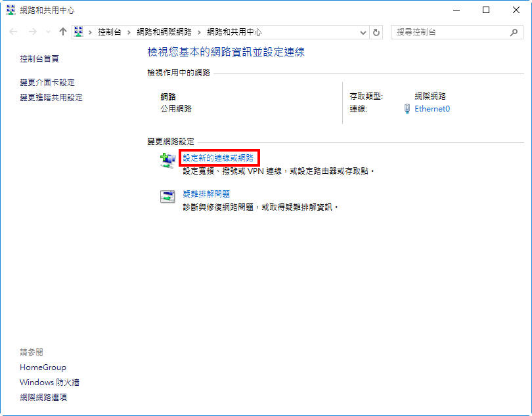532x416 pixels.
Task: Click the network setup wizard icon
Action: pos(168,160)
